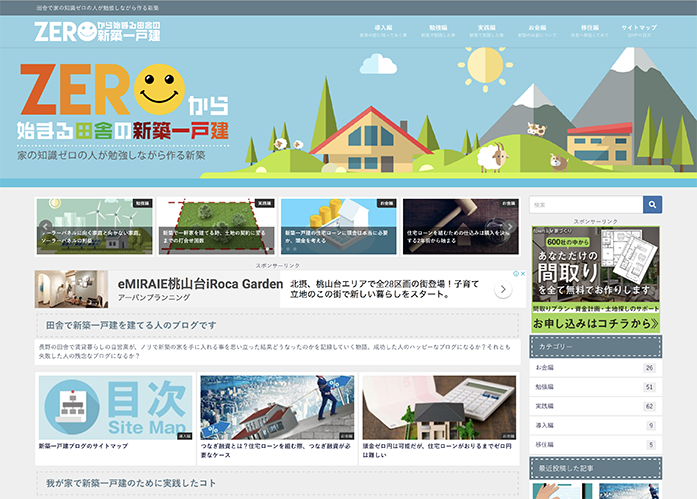697x499 pixels.
Task: Click the round arrow button on banner ad
Action: coord(503,290)
